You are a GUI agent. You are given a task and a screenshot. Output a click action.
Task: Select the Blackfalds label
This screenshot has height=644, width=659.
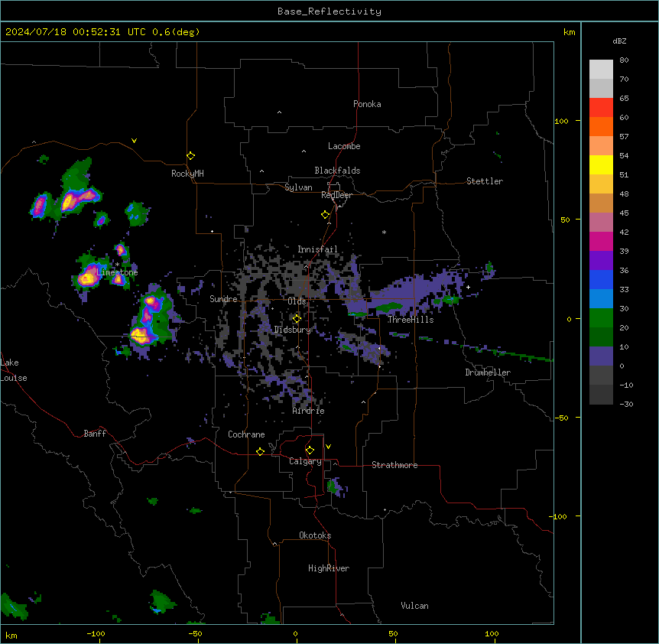coord(337,171)
